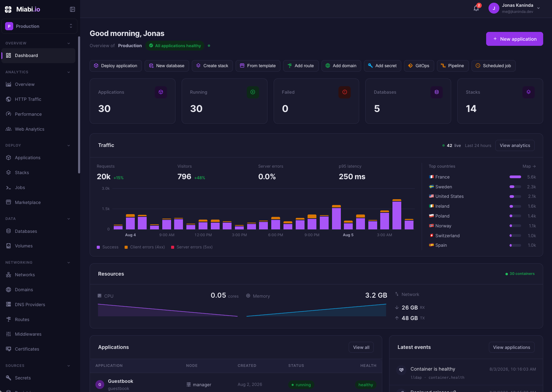The image size is (552, 392).
Task: Collapse the Sources sidebar section
Action: (69, 366)
